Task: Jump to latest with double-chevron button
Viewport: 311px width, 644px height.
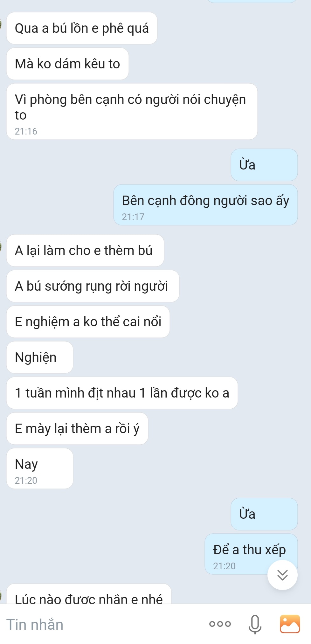Action: click(282, 575)
